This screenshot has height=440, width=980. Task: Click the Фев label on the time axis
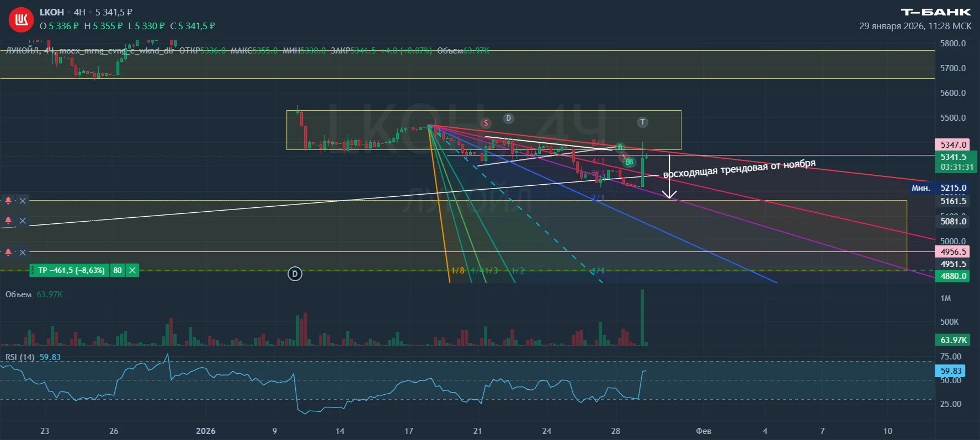[704, 431]
